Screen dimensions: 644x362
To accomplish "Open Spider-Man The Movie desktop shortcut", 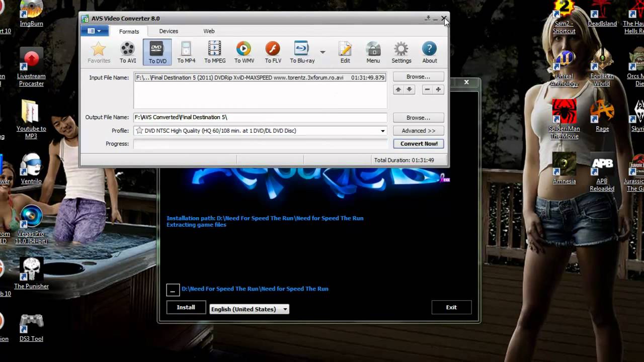I will 564,120.
